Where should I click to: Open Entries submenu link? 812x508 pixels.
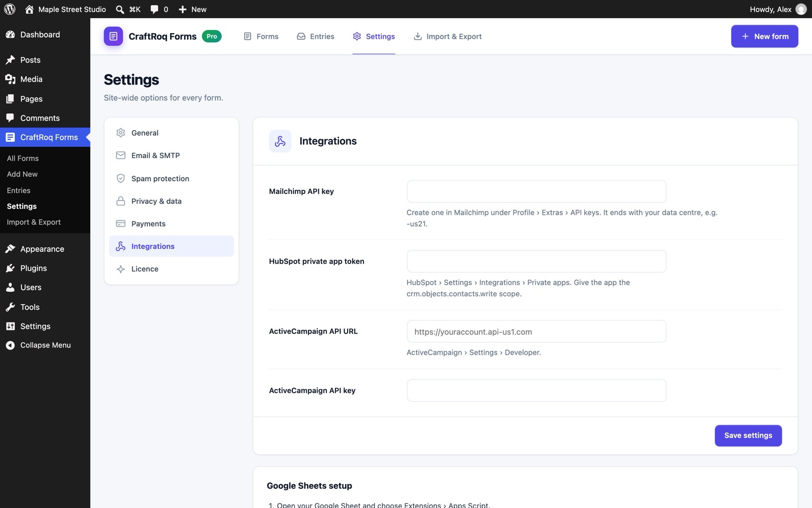tap(19, 190)
